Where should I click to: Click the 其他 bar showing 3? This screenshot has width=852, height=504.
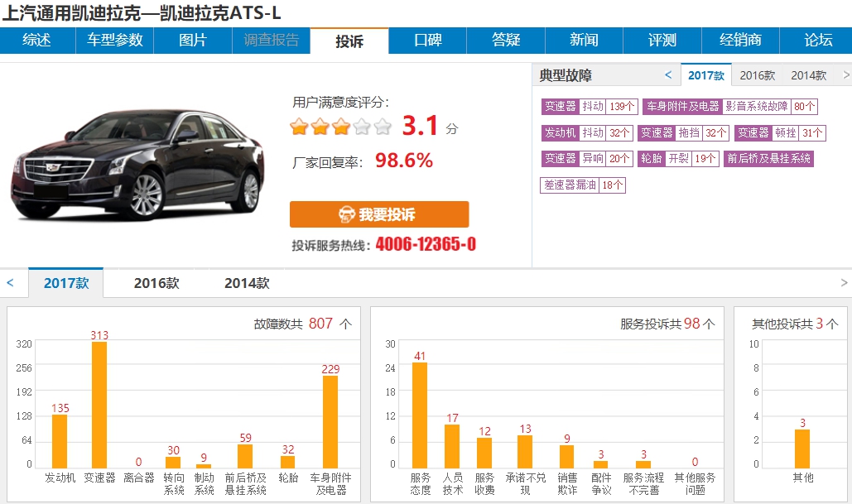point(802,449)
